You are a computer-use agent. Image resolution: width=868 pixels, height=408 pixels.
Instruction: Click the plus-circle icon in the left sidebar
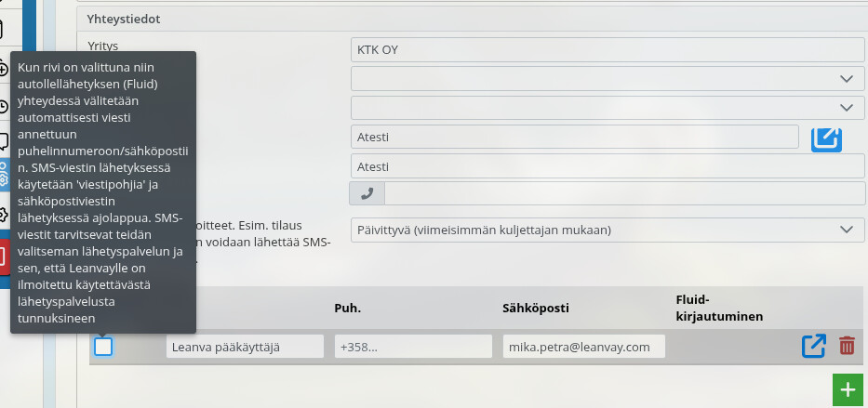4,70
